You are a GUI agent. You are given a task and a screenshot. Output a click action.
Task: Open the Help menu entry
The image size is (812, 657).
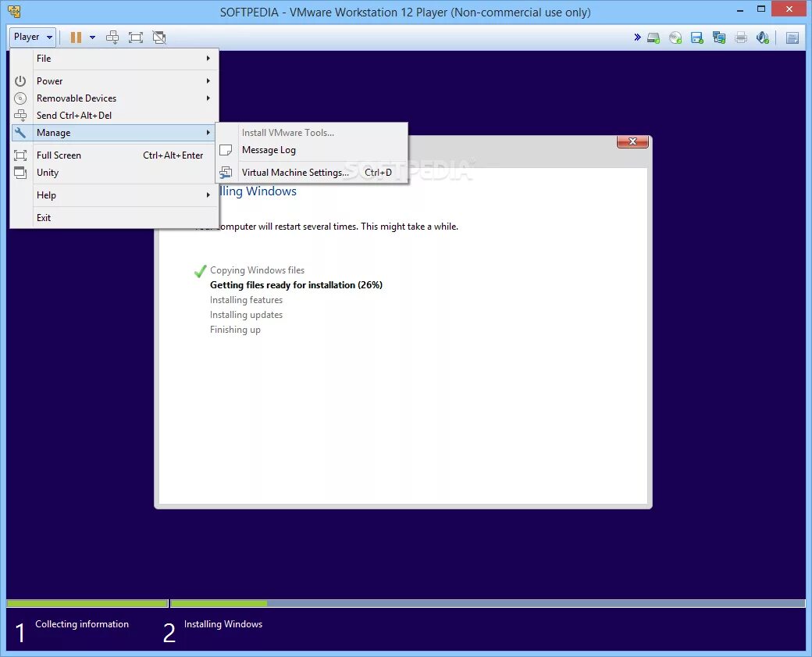46,195
